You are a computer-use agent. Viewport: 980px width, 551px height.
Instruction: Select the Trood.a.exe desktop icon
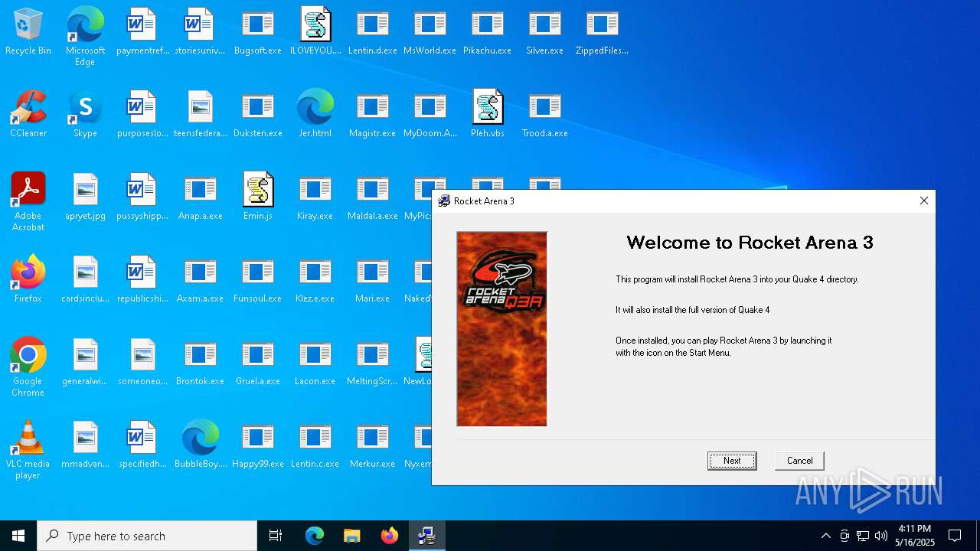[544, 114]
